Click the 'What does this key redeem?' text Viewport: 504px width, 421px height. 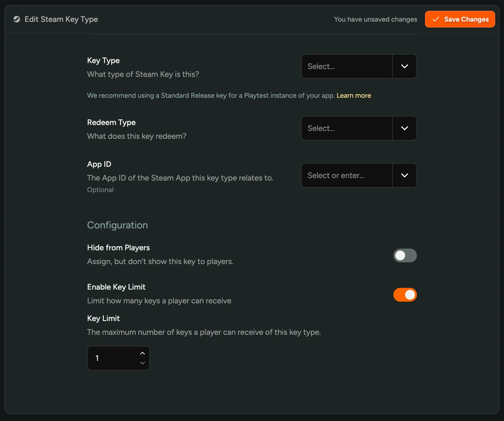click(x=137, y=136)
